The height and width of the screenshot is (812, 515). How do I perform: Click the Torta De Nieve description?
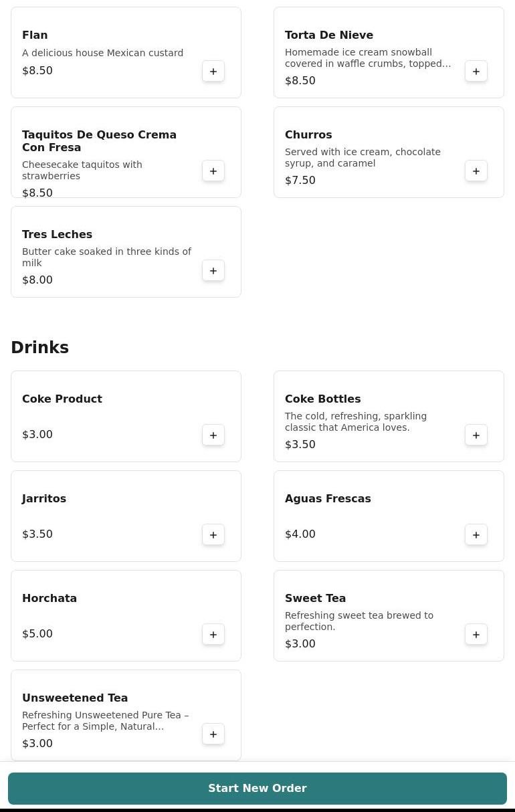(367, 58)
